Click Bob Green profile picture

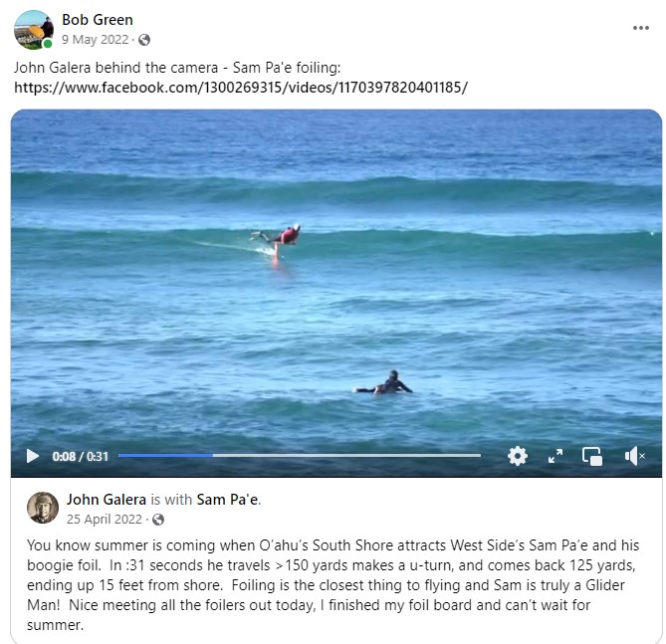(x=34, y=30)
